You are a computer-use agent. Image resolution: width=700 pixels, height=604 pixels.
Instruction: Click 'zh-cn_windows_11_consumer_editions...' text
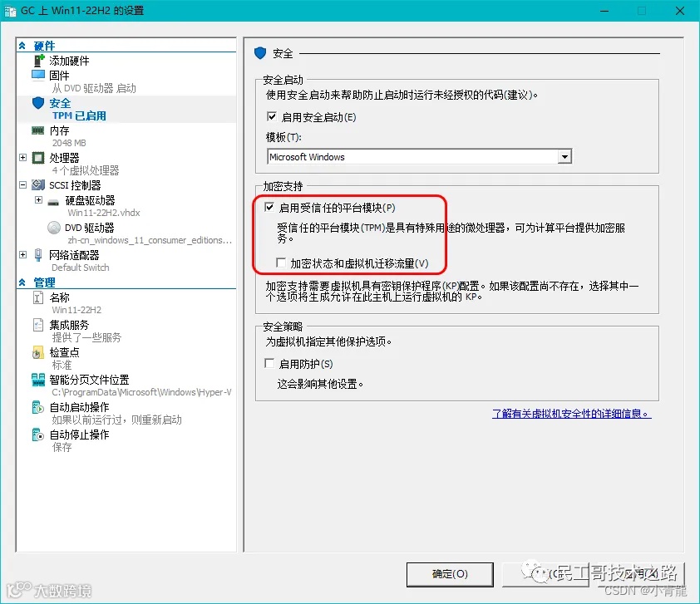150,240
